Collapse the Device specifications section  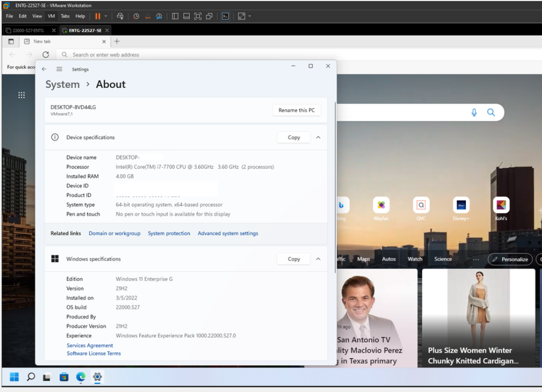click(318, 137)
